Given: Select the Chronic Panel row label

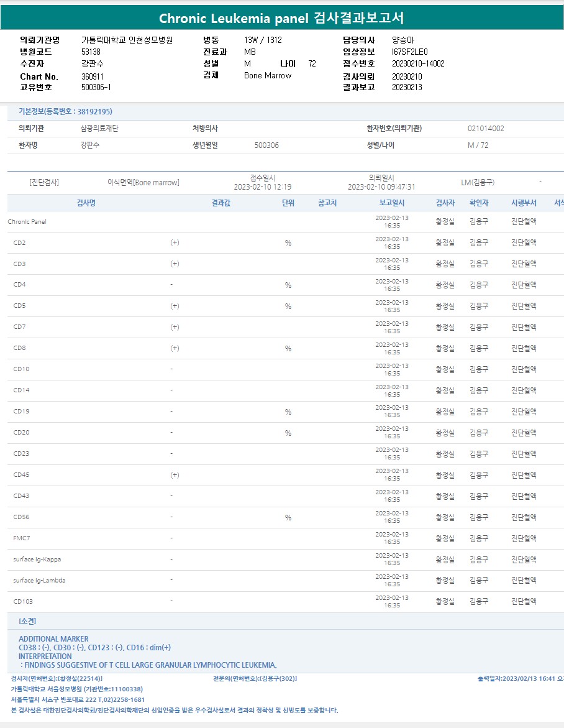Looking at the screenshot, I should (x=27, y=222).
